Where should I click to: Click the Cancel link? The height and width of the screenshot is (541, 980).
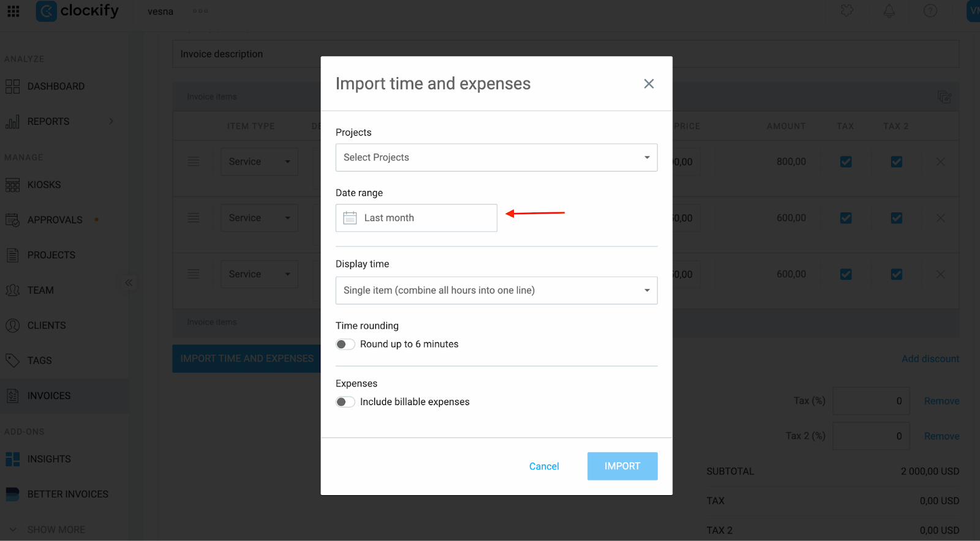tap(544, 466)
